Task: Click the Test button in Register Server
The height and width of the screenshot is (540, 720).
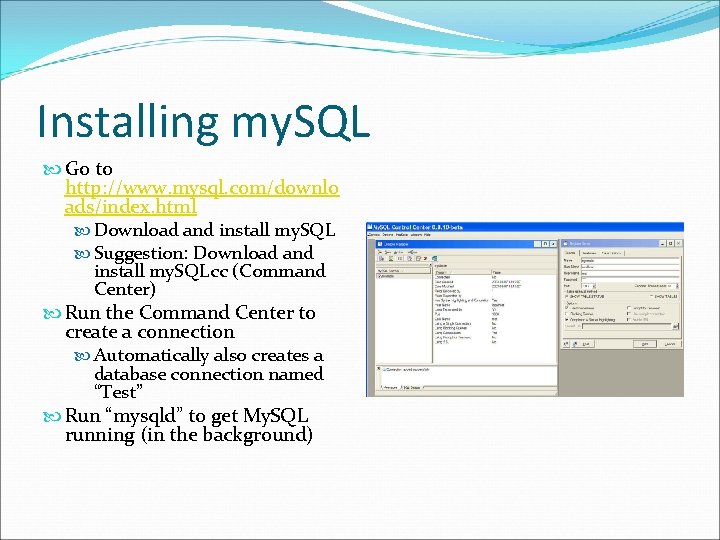Action: 582,344
